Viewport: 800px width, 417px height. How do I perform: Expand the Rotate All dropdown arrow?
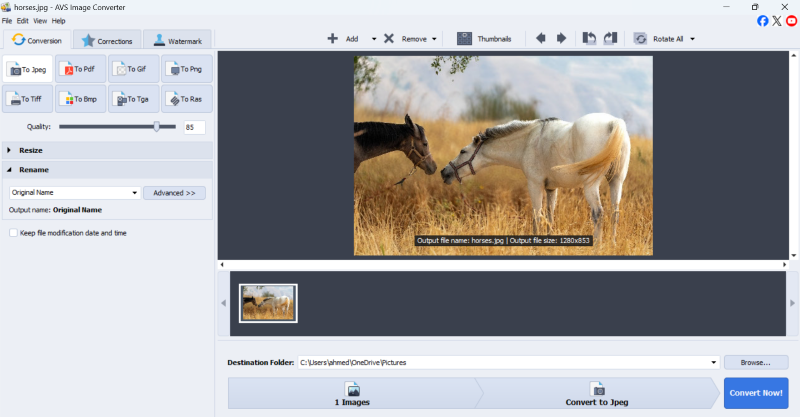[x=692, y=39]
